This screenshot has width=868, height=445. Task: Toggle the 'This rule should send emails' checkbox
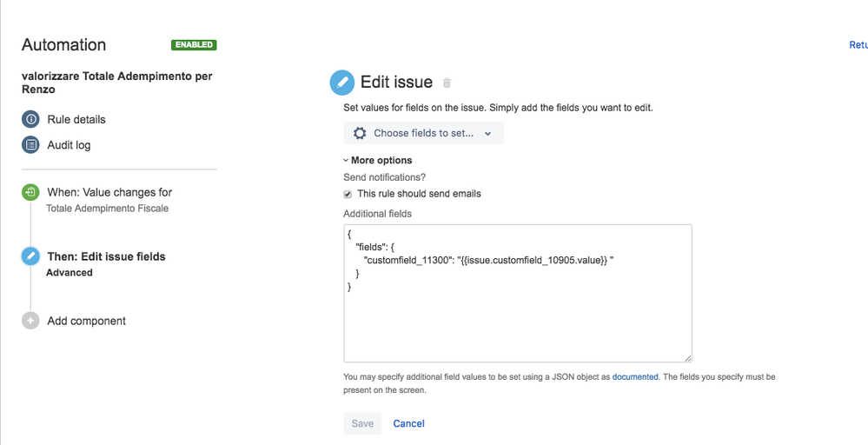pyautogui.click(x=348, y=194)
